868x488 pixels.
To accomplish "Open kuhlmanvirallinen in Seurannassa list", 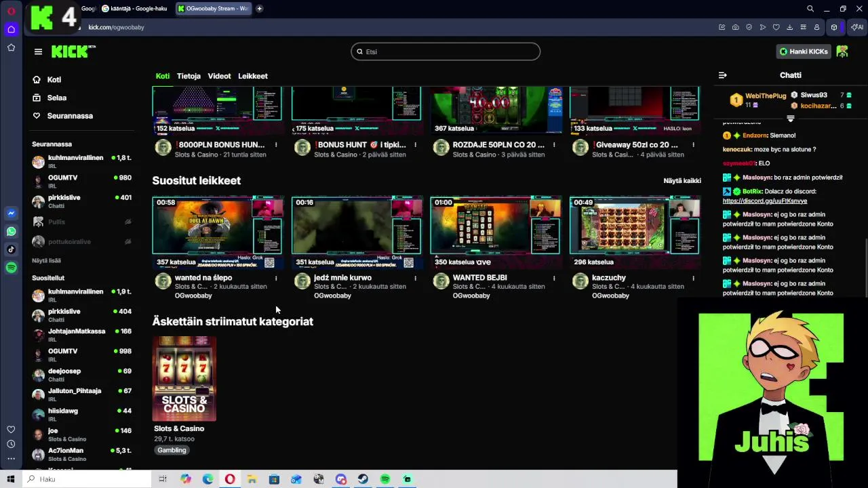I will point(81,161).
